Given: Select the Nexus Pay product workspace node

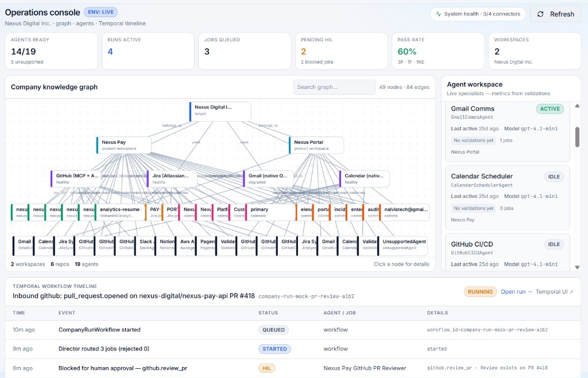Looking at the screenshot, I should [x=124, y=145].
